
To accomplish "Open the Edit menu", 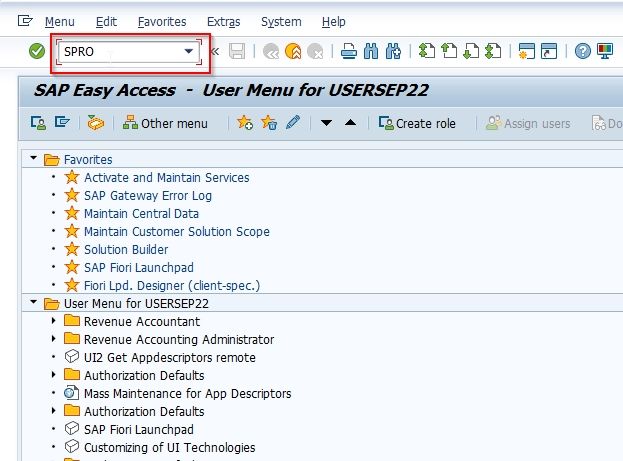I will (106, 22).
